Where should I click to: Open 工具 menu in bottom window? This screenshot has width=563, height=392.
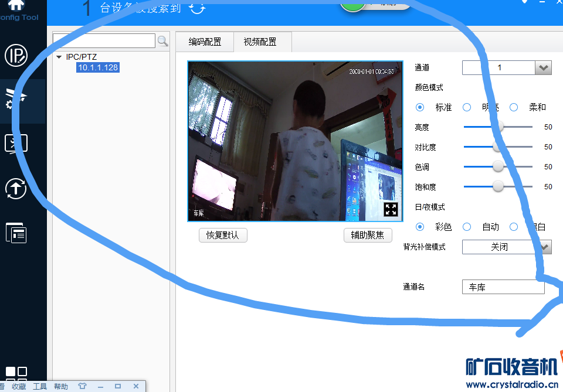click(40, 386)
